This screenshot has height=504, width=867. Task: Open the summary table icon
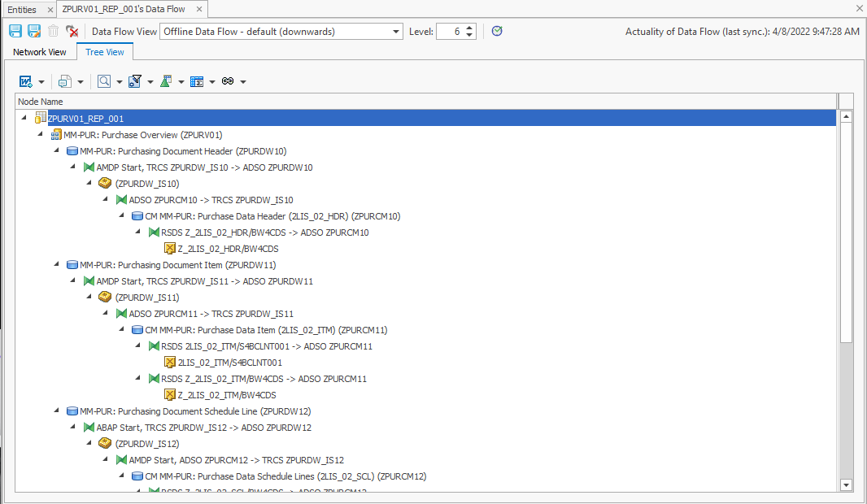(x=198, y=80)
